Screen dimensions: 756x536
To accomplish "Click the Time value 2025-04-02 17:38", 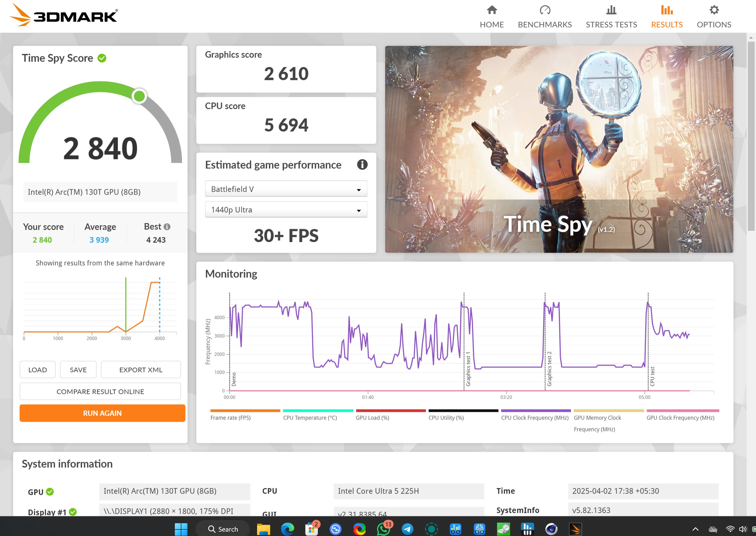I will coord(643,491).
